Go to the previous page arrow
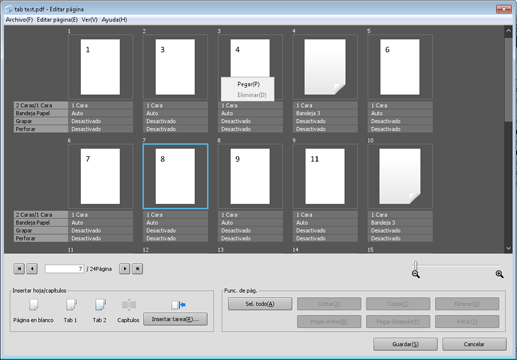Screen dimensions: 517x360 pyautogui.click(x=32, y=269)
